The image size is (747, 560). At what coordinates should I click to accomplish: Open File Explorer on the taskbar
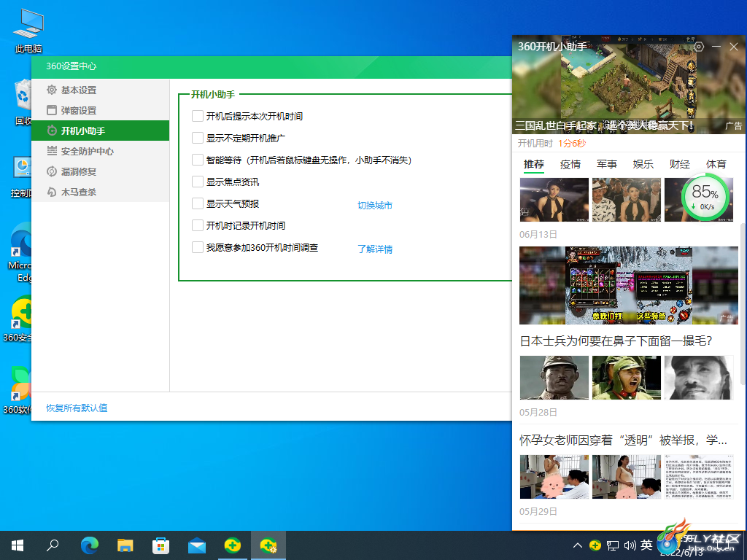point(125,545)
